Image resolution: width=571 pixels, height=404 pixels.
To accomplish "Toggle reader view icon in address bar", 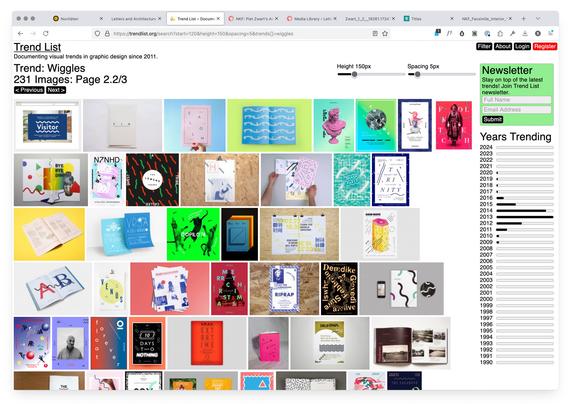I will 375,34.
